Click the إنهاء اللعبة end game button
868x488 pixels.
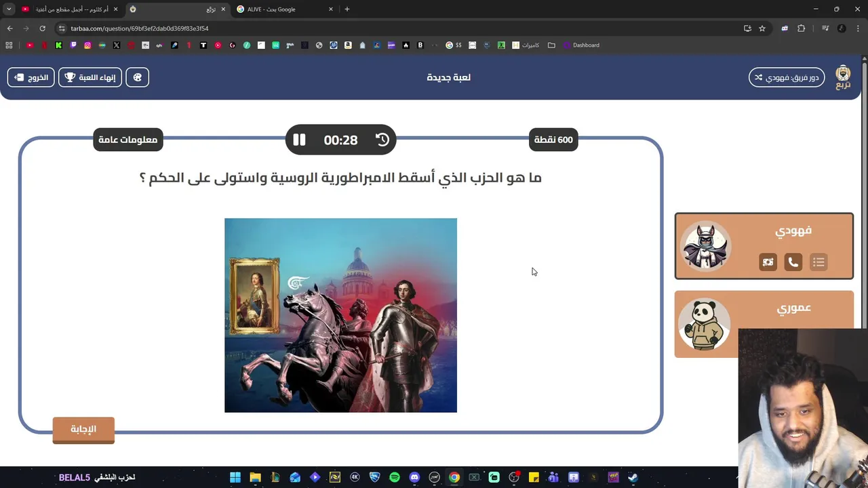pyautogui.click(x=90, y=77)
